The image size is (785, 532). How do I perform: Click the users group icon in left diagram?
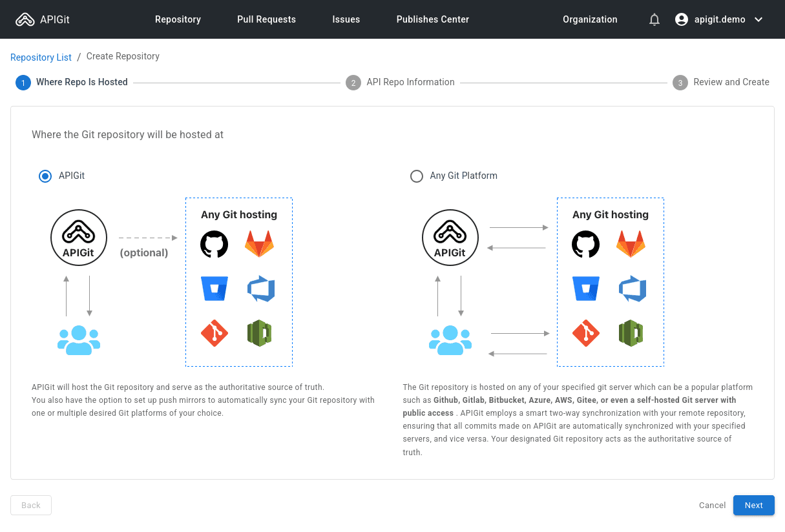pos(79,340)
